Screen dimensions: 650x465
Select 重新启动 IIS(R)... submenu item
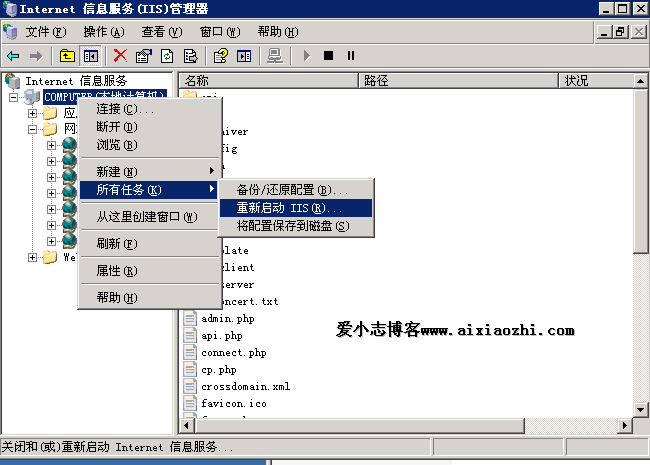296,208
